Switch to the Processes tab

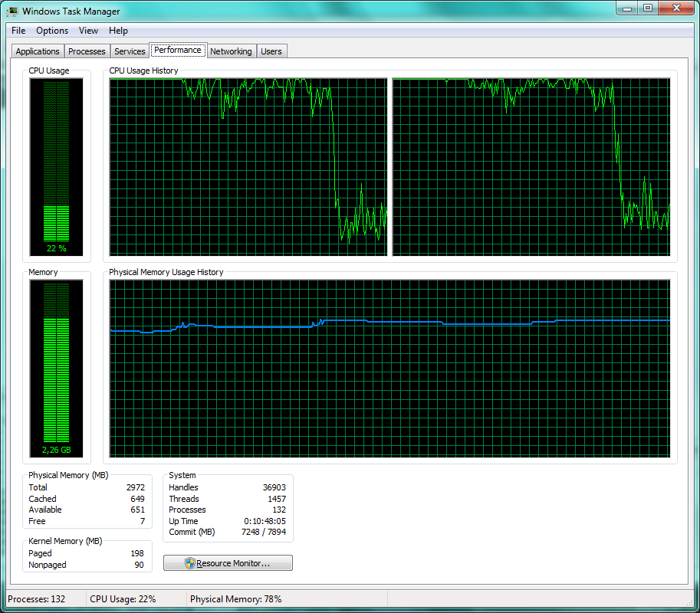pos(87,51)
